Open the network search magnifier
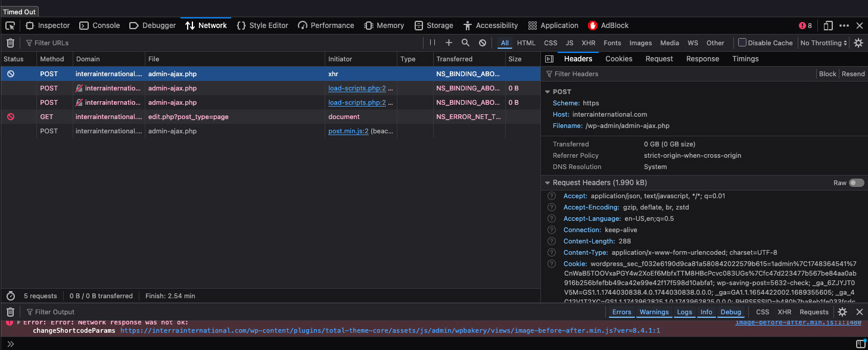This screenshot has width=868, height=350. [x=466, y=43]
